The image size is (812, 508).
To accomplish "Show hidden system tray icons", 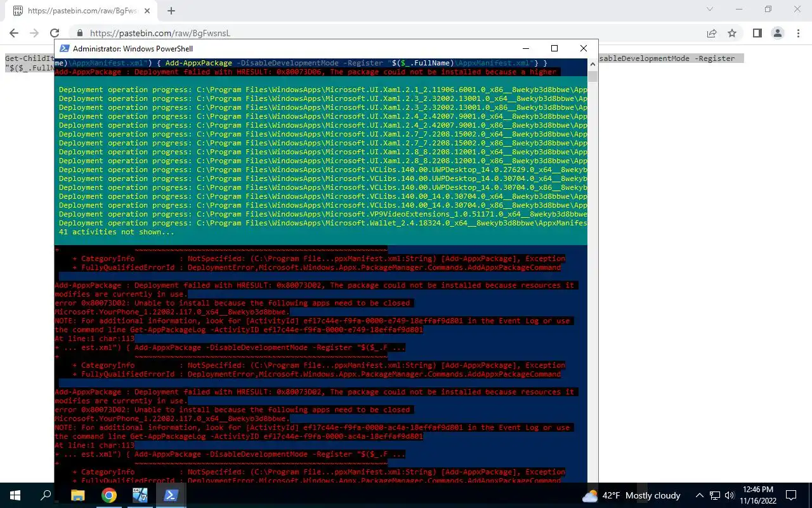I will (x=700, y=495).
